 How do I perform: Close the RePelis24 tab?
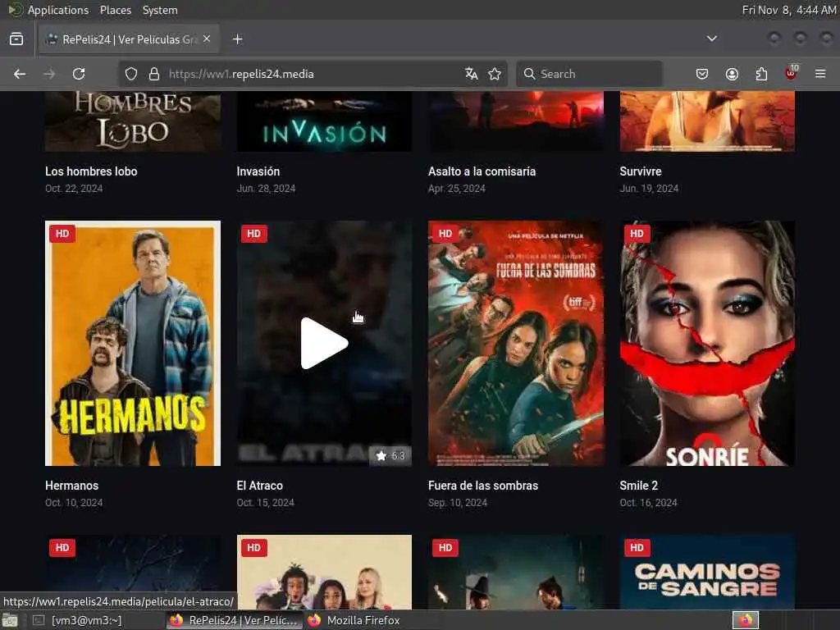click(207, 39)
